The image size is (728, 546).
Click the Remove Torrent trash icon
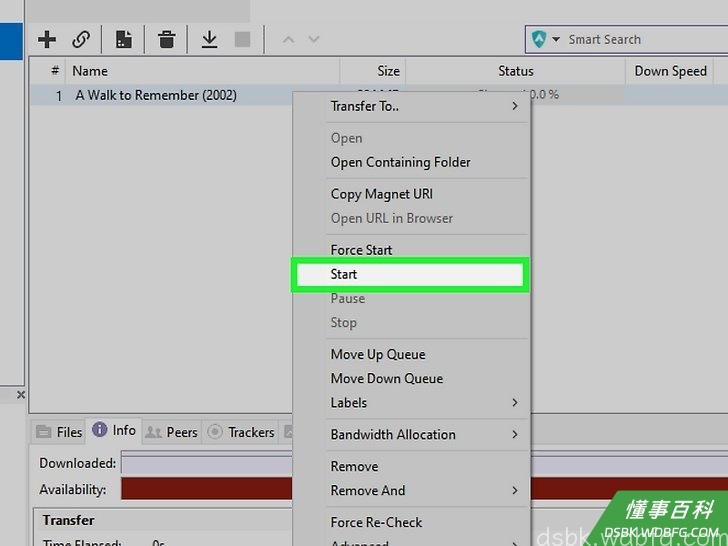pyautogui.click(x=166, y=39)
